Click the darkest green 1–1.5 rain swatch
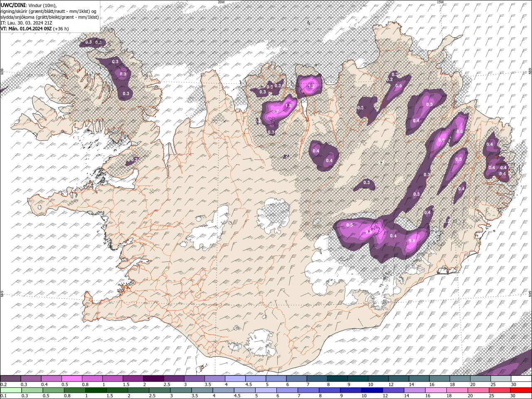532x399 pixels. pyautogui.click(x=96, y=390)
